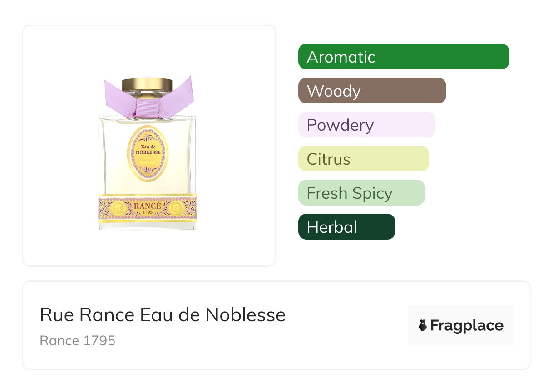Image resolution: width=553 pixels, height=392 pixels.
Task: Click the small gold RANCÉ text in oval label
Action: pyautogui.click(x=148, y=162)
